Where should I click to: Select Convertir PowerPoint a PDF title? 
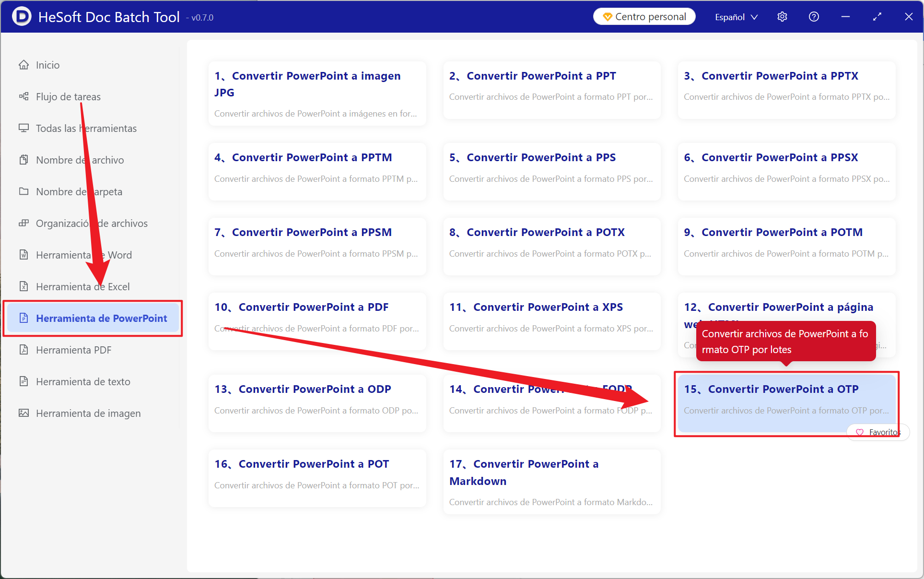click(302, 307)
